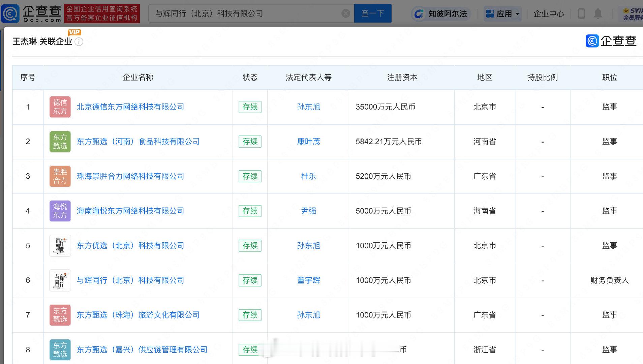This screenshot has width=643, height=364.
Task: Click 孙东旭 in row 1
Action: pos(308,107)
